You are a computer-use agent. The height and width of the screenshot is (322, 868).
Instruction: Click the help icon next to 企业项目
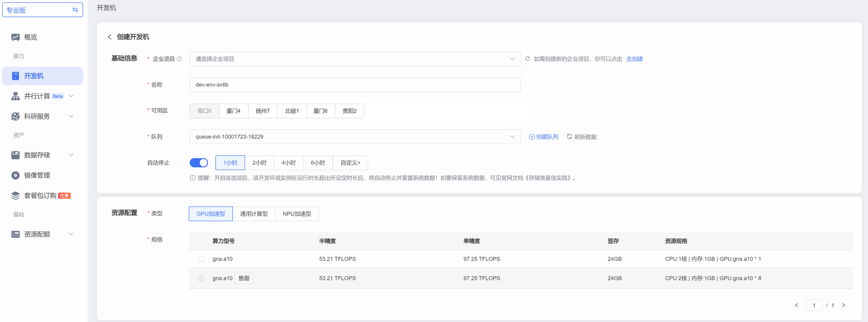tap(179, 59)
